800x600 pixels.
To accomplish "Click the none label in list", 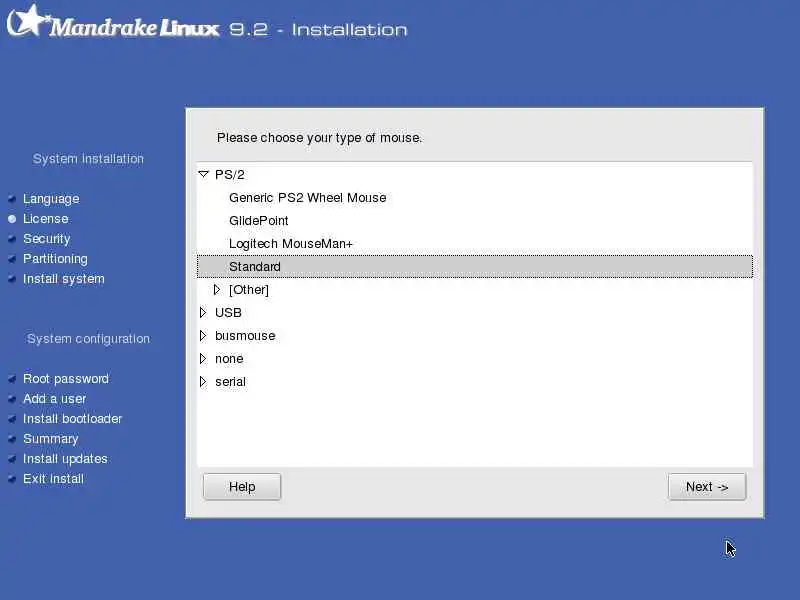I will 229,359.
